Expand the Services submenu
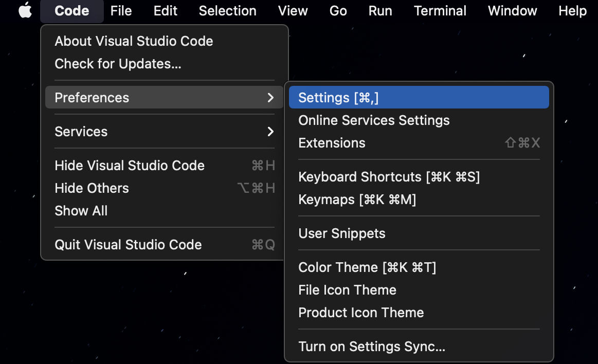Screen dimensions: 598x364 165,132
